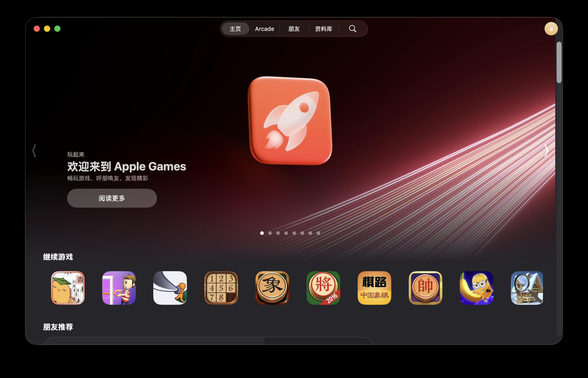Go to next featured banner chevron
Screen dimensions: 588x378
pyautogui.click(x=546, y=150)
